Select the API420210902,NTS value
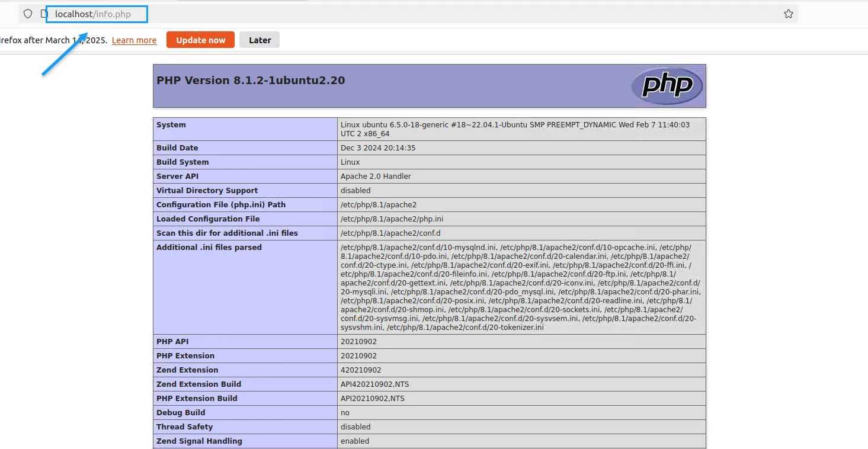868x449 pixels. point(374,384)
